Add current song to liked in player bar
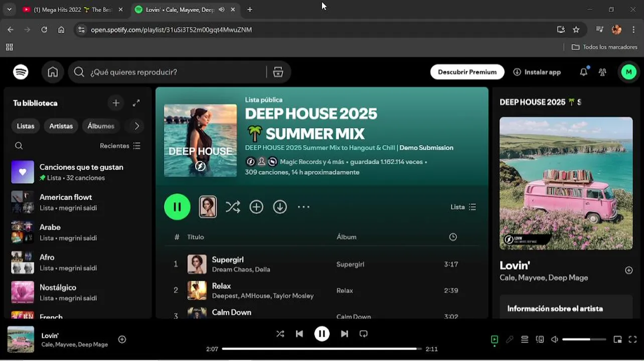Image resolution: width=644 pixels, height=361 pixels. coord(122,339)
